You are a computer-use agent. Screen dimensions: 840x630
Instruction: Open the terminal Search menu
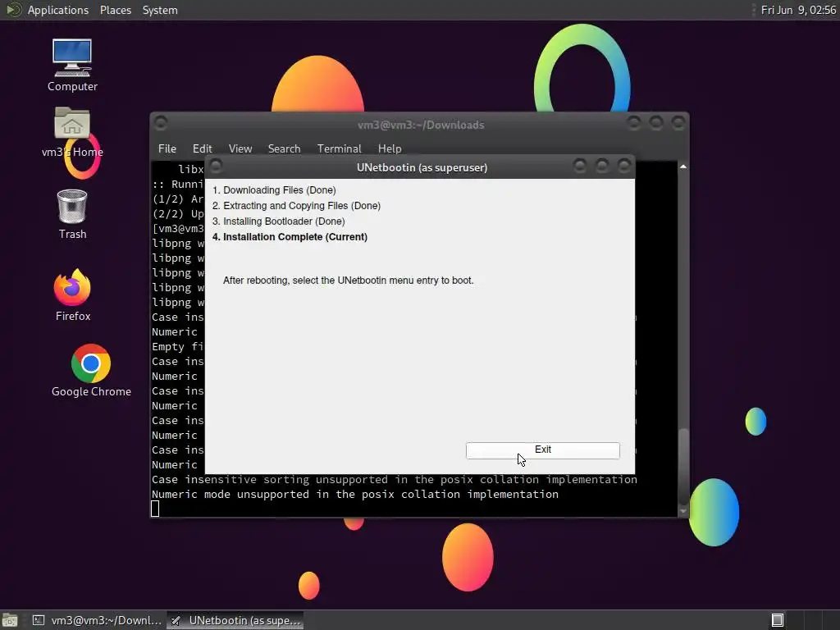(284, 148)
